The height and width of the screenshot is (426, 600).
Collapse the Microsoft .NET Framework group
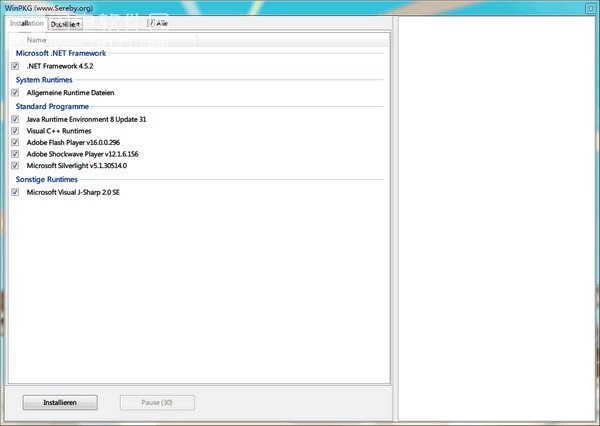(x=61, y=53)
